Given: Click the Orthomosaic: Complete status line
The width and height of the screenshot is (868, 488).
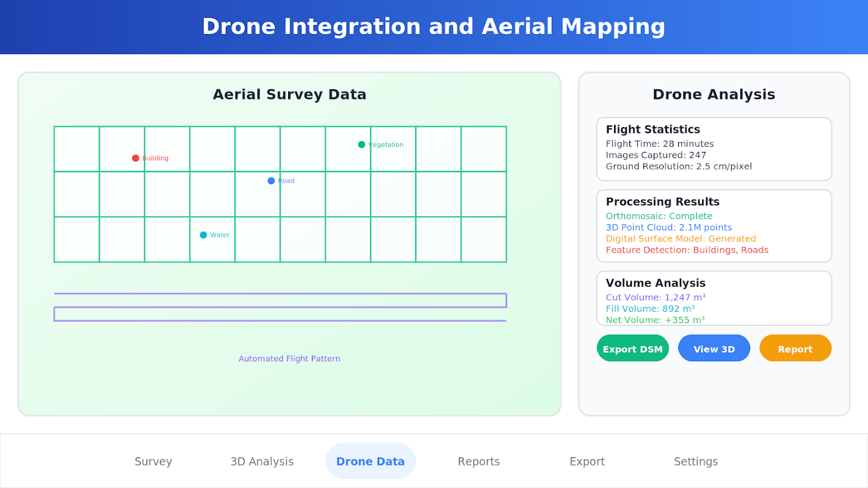Looking at the screenshot, I should [x=659, y=216].
